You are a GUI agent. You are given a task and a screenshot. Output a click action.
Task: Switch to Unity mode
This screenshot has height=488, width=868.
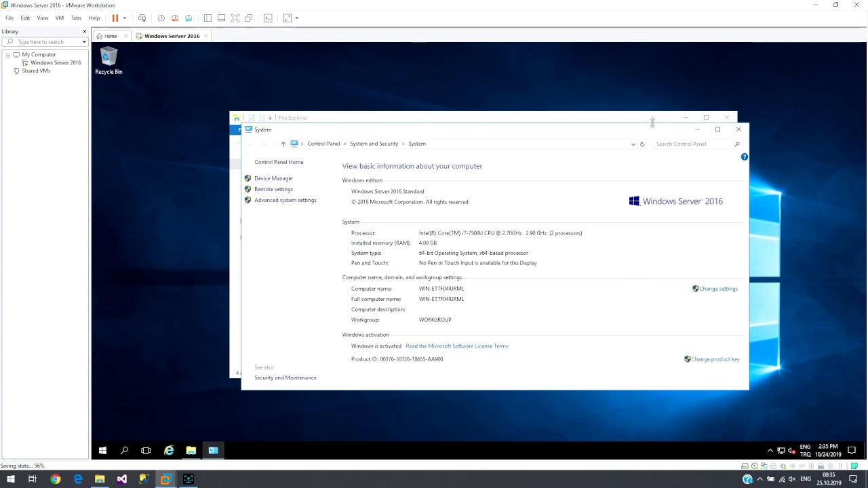tap(249, 18)
